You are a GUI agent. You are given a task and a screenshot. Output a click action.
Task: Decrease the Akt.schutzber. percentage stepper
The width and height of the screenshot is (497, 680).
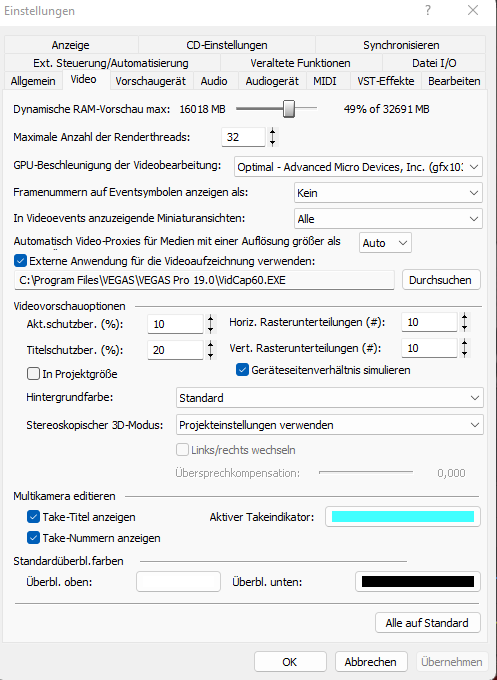210,329
